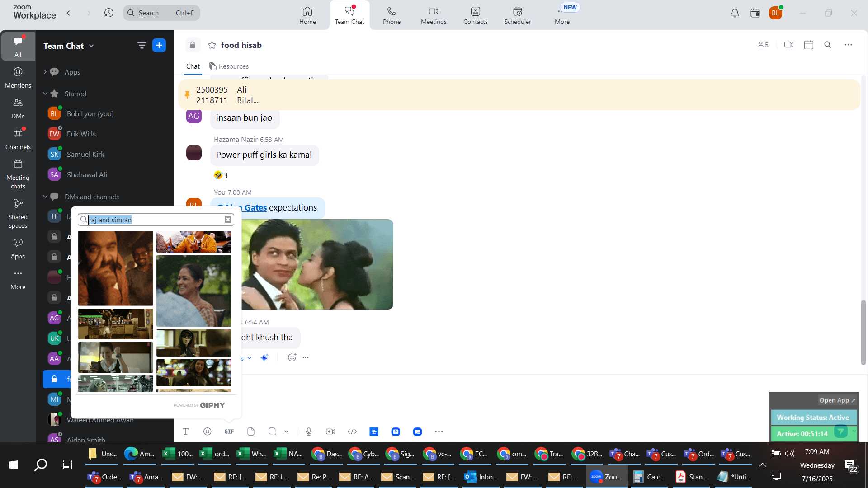Collapse the Starred section

click(x=45, y=94)
